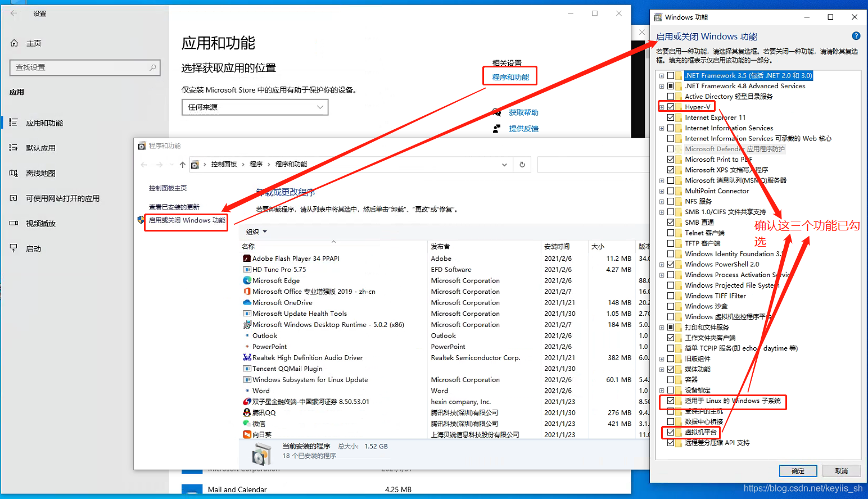Toggle the 适用于 Linux 的 Windows 子系统 checkbox
Viewport: 868px width, 499px height.
tap(671, 401)
